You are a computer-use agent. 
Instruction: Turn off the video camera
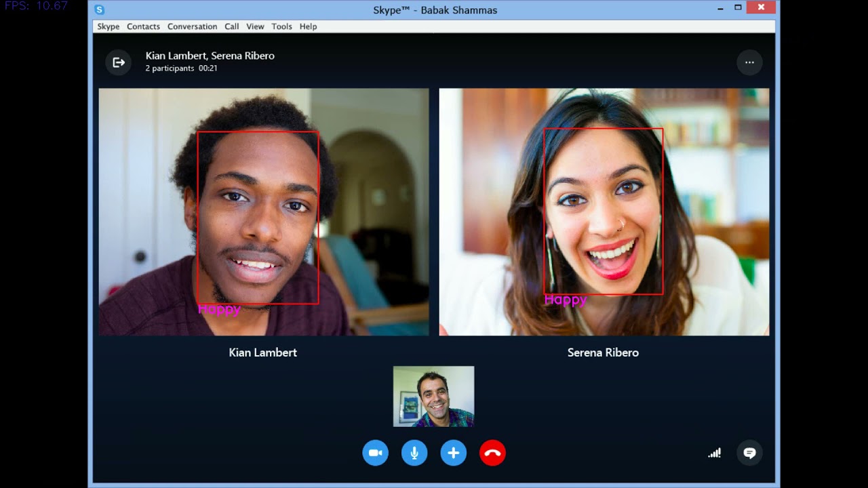(x=375, y=453)
